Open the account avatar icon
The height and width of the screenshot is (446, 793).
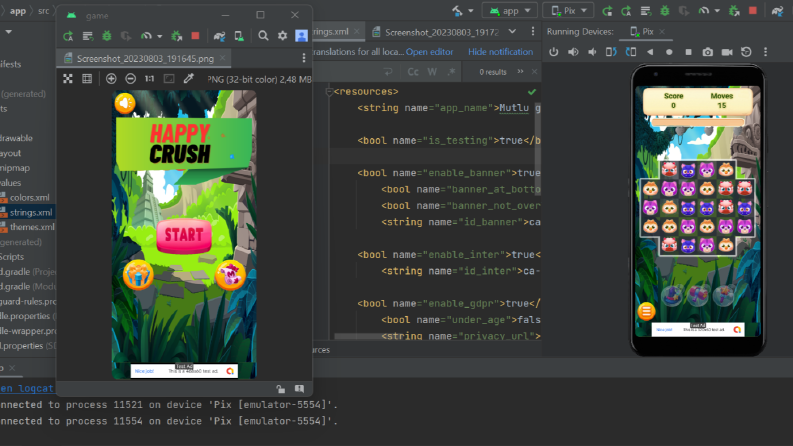point(301,35)
